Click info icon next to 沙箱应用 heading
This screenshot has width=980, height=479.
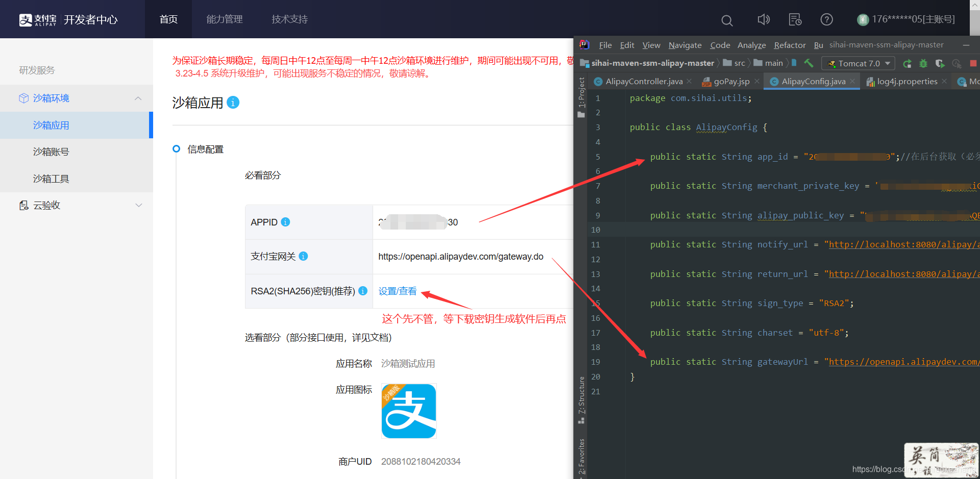pyautogui.click(x=233, y=103)
